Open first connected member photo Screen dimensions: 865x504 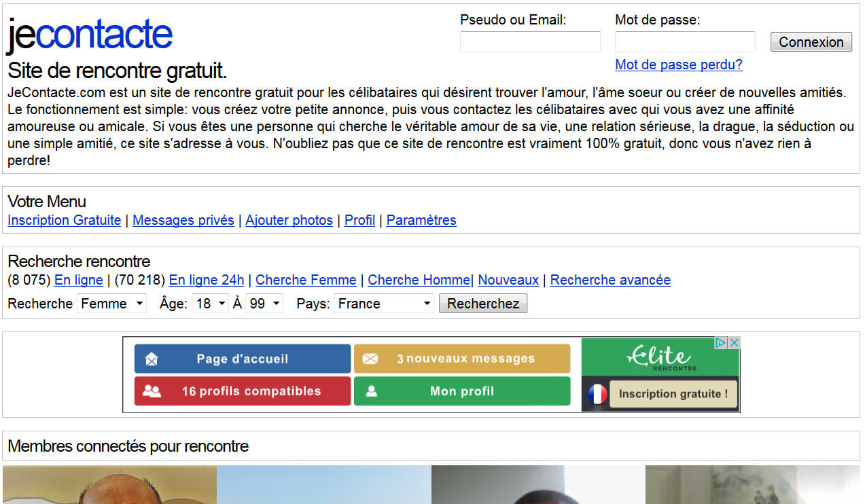click(109, 485)
